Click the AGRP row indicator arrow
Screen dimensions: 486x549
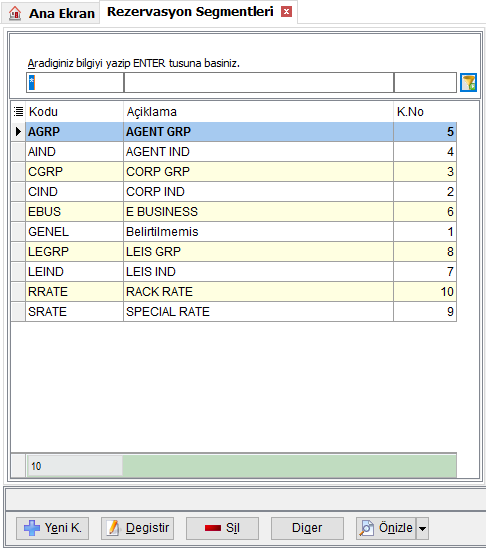coord(18,132)
